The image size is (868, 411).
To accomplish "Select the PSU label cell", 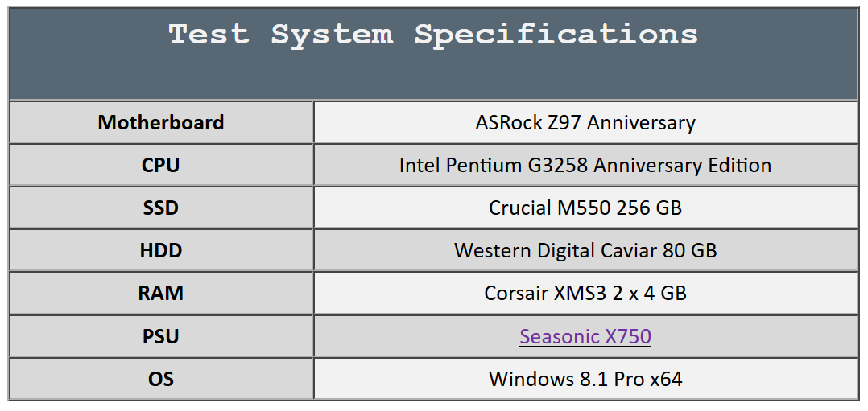I will pyautogui.click(x=161, y=336).
